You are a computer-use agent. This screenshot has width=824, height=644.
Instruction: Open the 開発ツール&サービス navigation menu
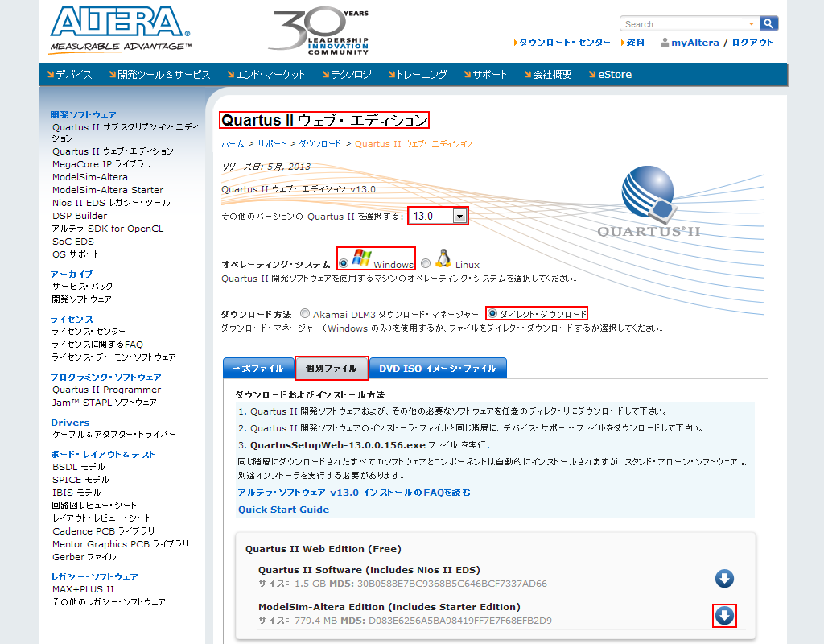[160, 75]
